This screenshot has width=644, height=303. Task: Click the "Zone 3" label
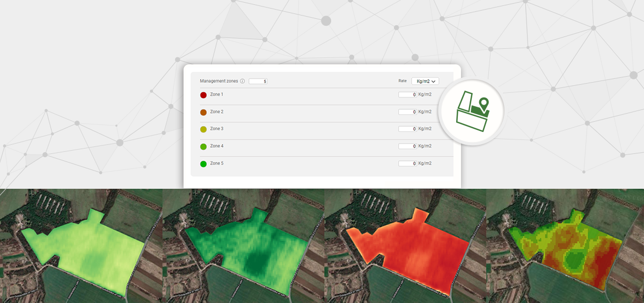point(217,129)
